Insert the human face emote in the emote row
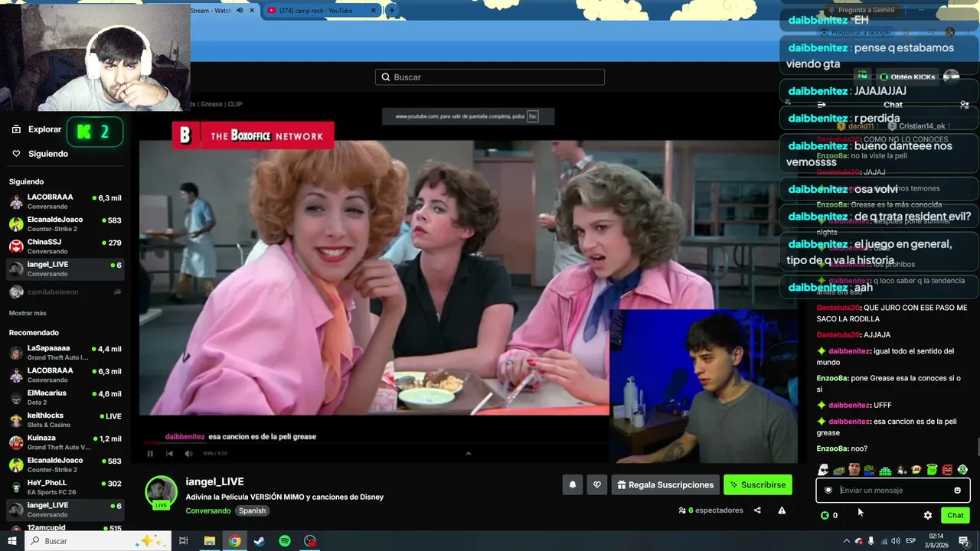Screen dimensions: 980x551 [x=854, y=470]
